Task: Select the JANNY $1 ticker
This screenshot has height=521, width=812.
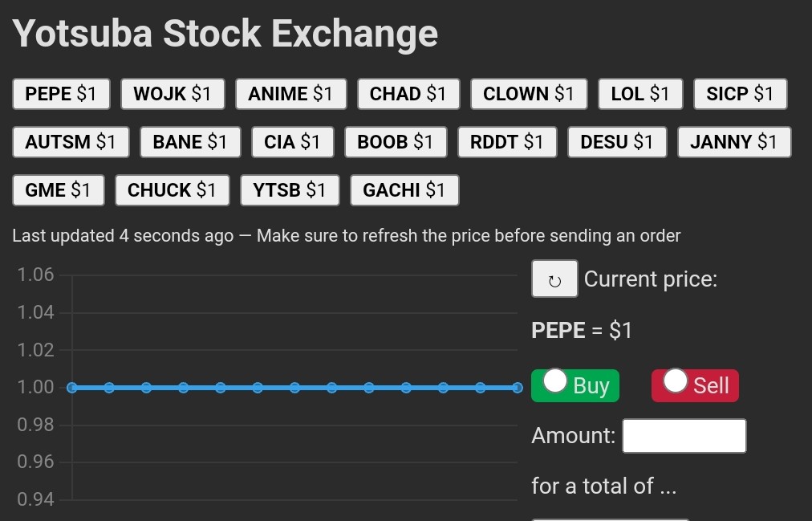Action: tap(734, 142)
